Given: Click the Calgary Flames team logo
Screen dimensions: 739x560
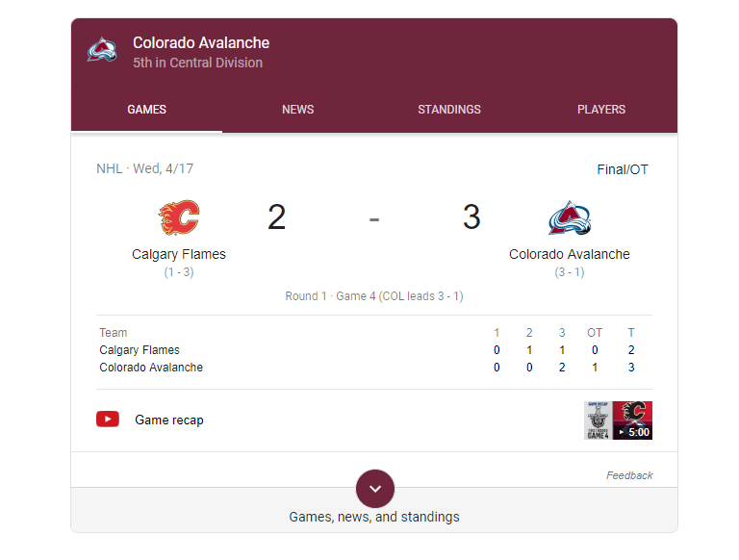Looking at the screenshot, I should [179, 218].
